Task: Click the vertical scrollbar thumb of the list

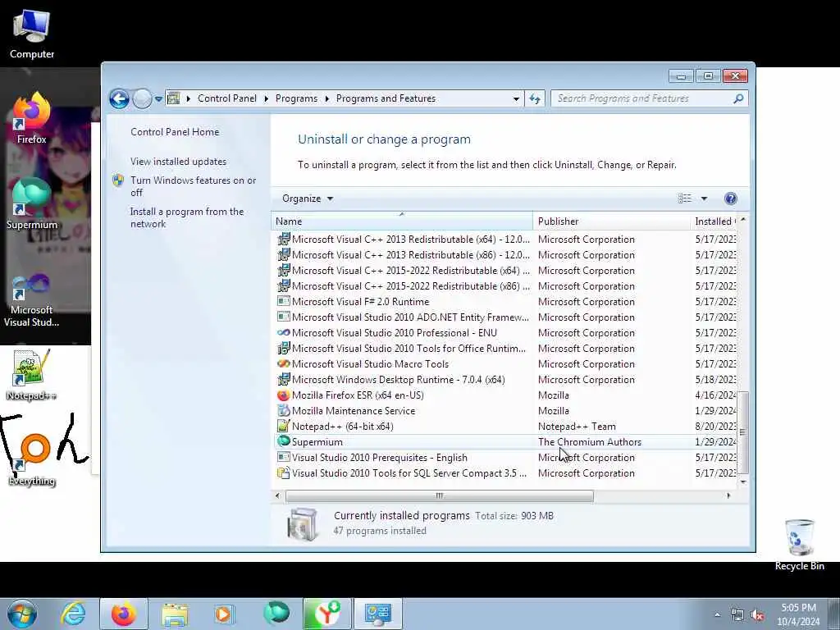Action: click(x=743, y=432)
